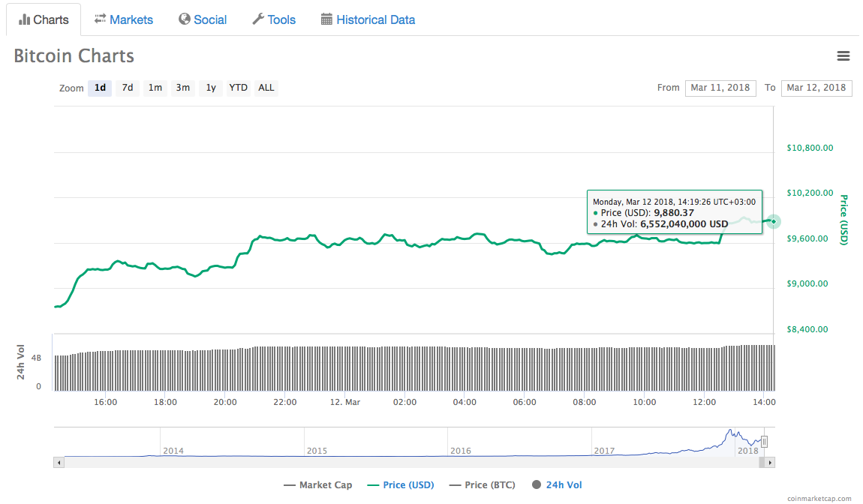Open the chart export hamburger menu
Viewport: 863px width, 504px height.
tap(843, 55)
